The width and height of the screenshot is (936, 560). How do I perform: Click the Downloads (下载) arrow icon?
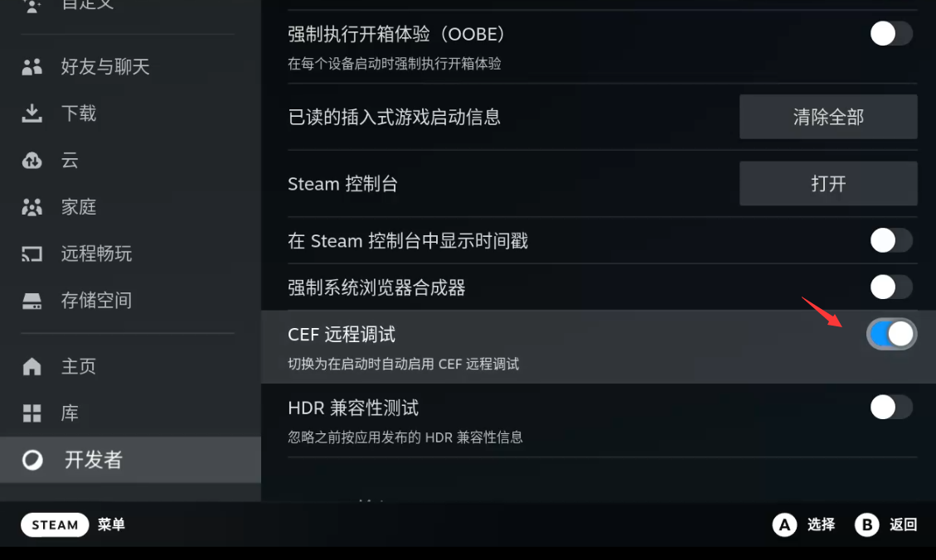point(32,113)
